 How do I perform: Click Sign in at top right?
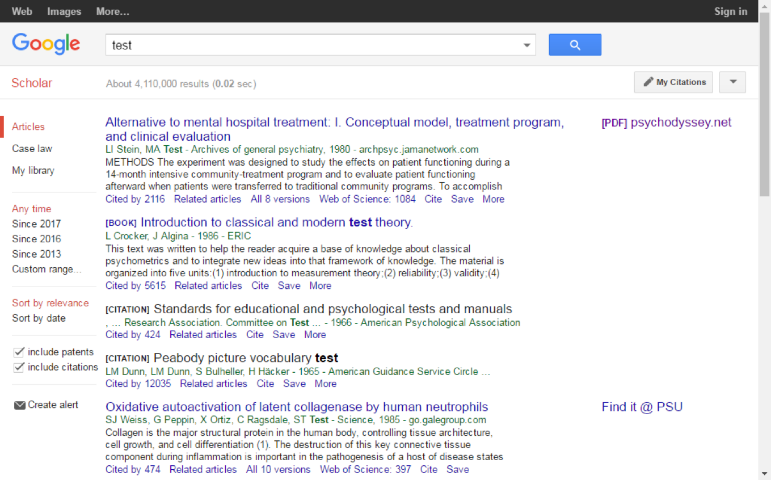(730, 11)
